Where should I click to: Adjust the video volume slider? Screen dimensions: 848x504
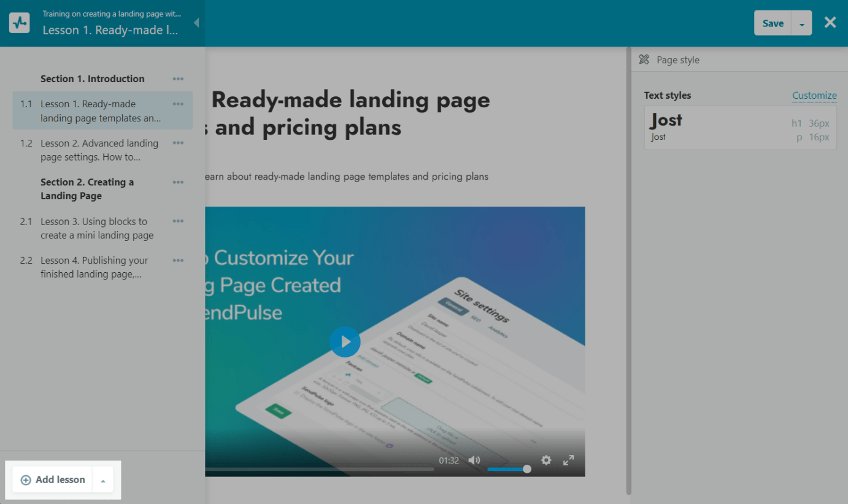[x=508, y=469]
